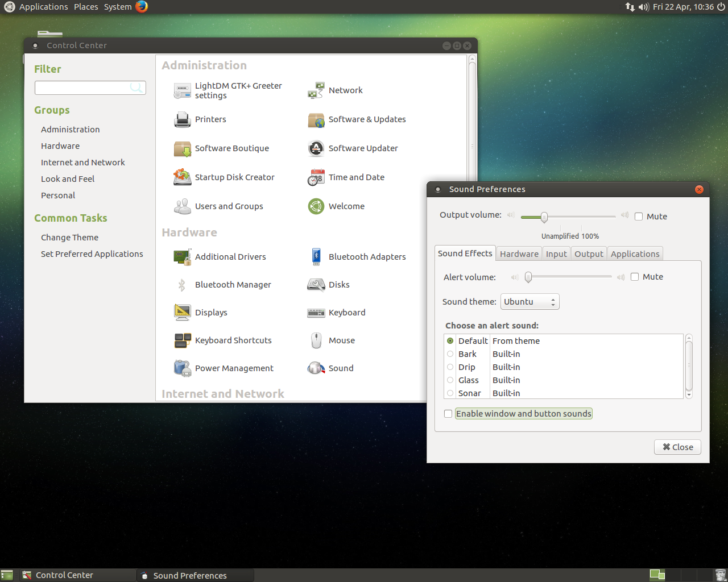Click the Change Theme link

tap(69, 238)
